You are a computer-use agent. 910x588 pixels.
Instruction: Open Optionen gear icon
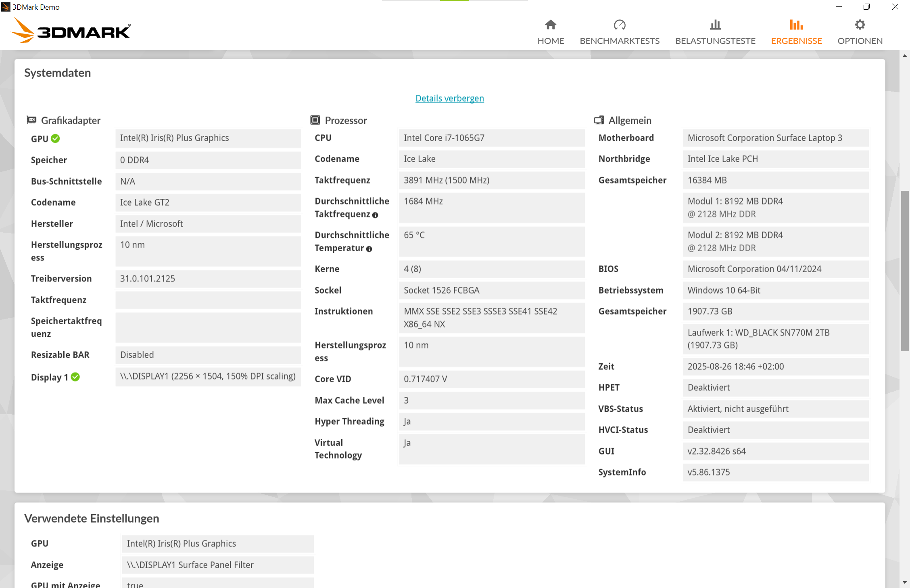click(x=860, y=25)
